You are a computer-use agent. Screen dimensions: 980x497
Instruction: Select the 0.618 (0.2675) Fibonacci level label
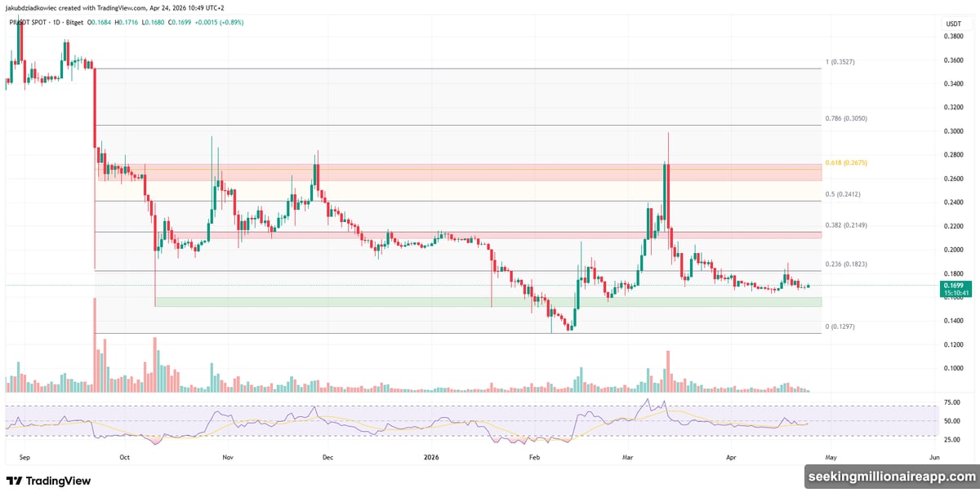tap(846, 162)
